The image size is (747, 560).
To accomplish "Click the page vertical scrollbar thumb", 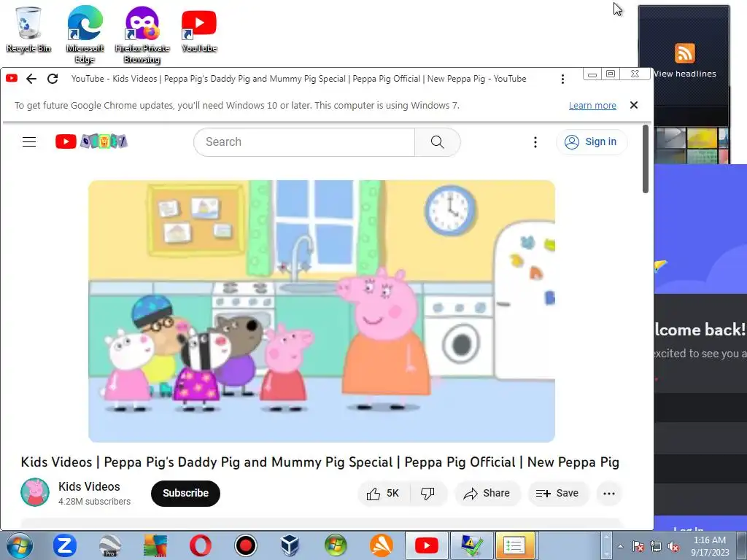I will (646, 158).
